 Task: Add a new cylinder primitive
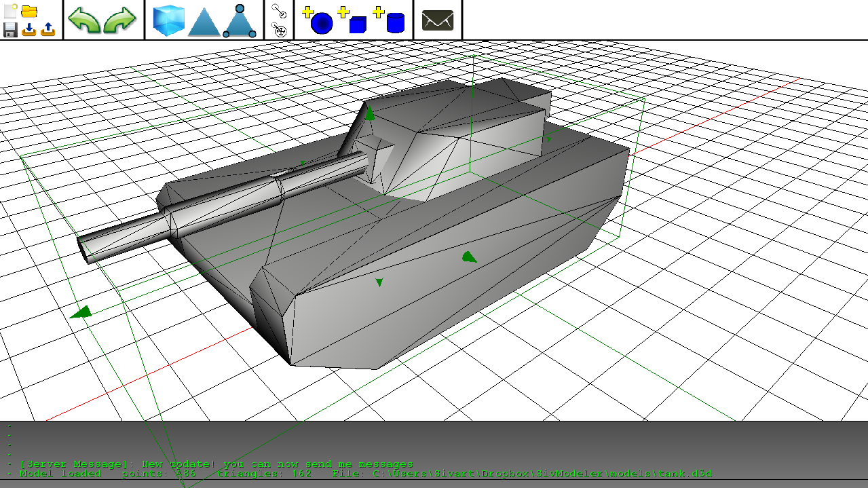pos(389,20)
